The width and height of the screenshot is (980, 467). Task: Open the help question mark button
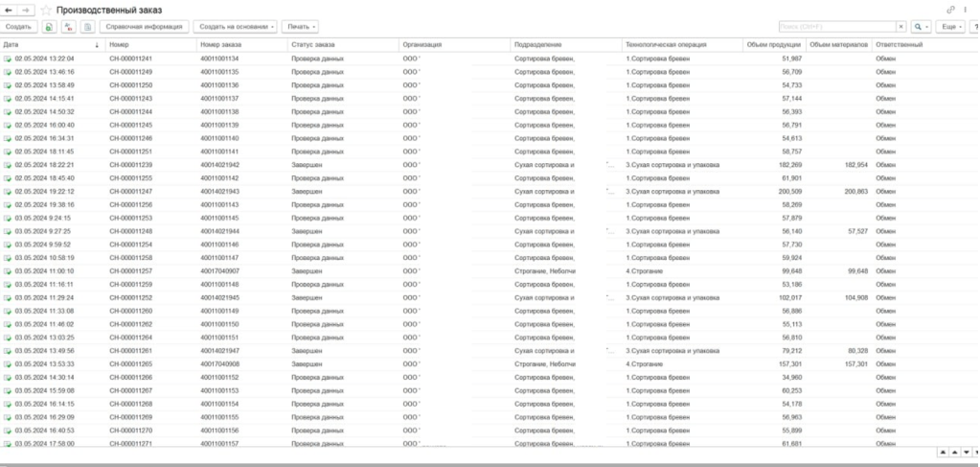coord(975,27)
